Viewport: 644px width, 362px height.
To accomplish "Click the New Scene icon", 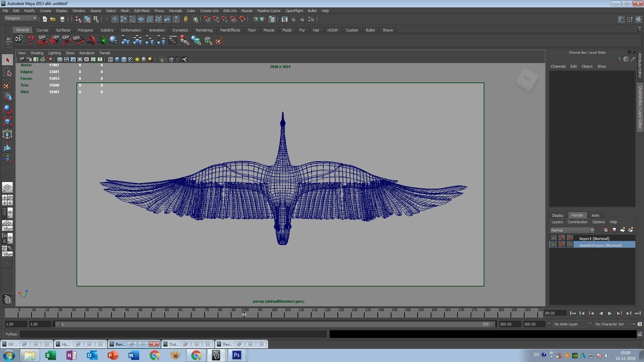I will 45,19.
